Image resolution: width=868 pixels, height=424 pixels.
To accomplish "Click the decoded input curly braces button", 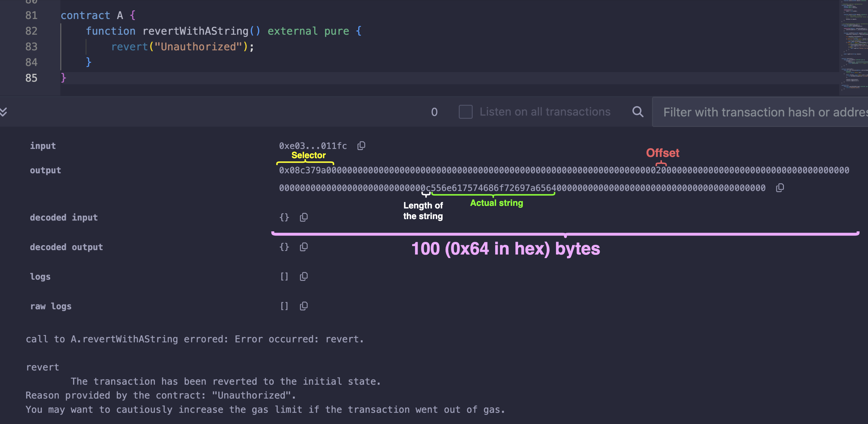I will click(x=285, y=217).
